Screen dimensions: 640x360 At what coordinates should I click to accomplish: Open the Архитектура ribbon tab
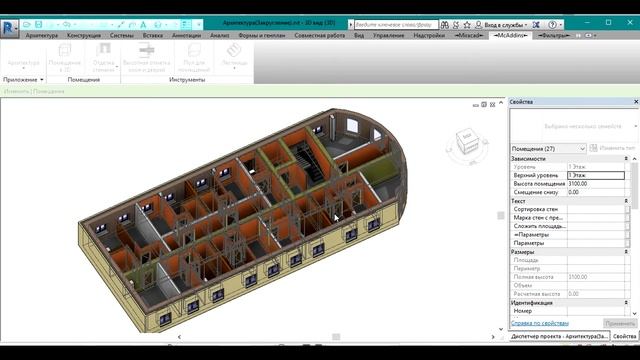(42, 36)
